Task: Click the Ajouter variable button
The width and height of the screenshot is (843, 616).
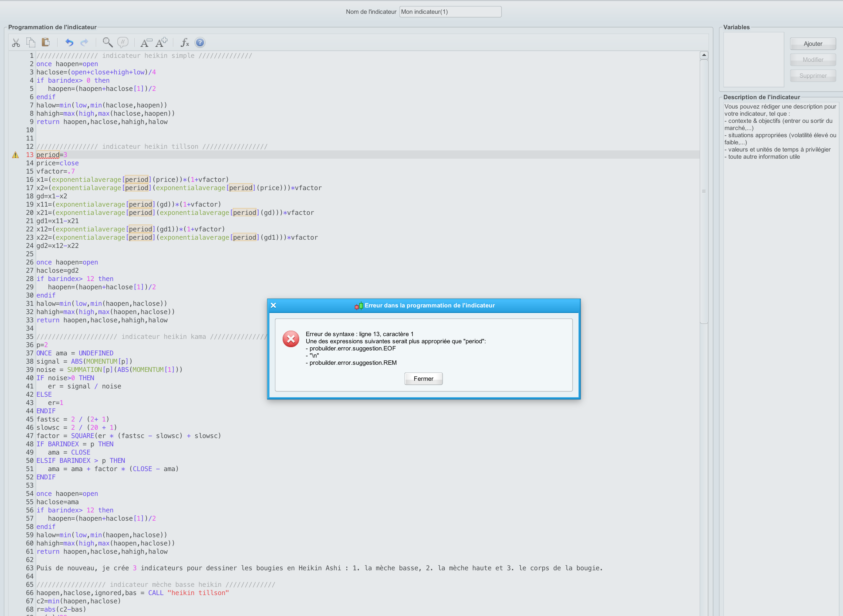Action: (812, 44)
